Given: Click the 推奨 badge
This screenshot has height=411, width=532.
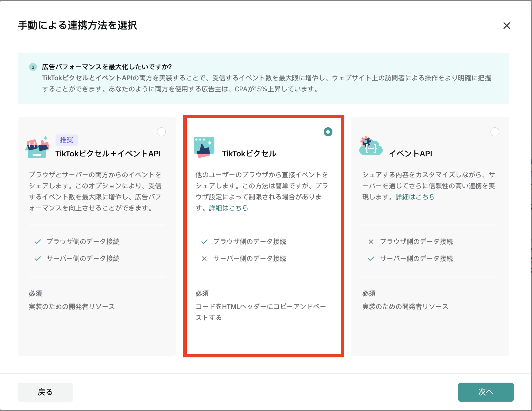Looking at the screenshot, I should tap(67, 140).
